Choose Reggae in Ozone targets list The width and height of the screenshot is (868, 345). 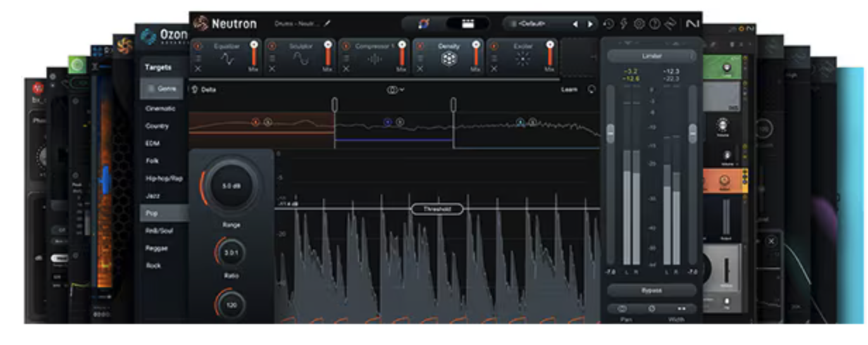[x=156, y=248]
